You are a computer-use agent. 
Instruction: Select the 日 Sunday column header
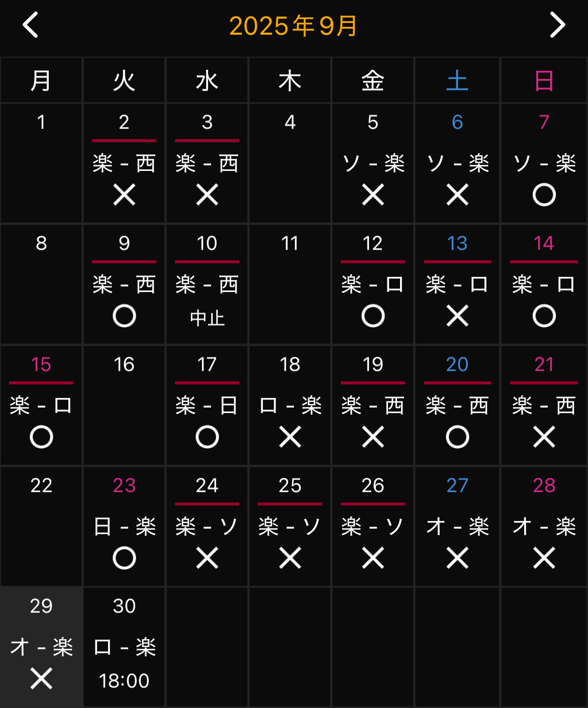544,81
